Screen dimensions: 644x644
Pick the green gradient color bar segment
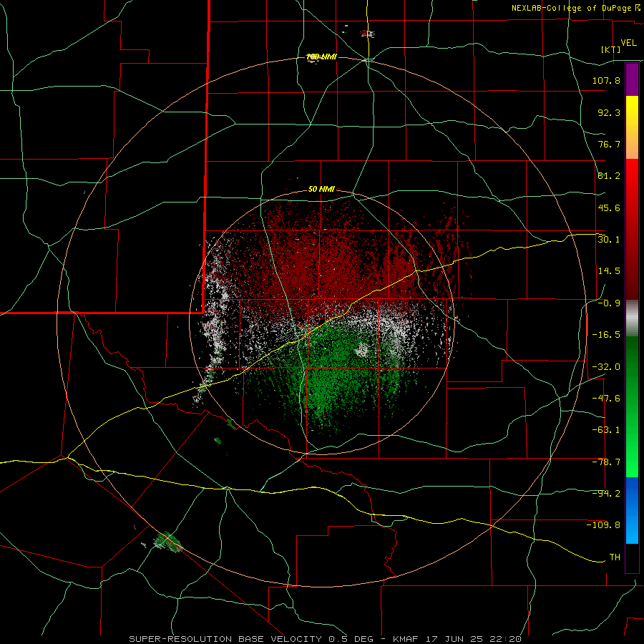click(x=632, y=406)
